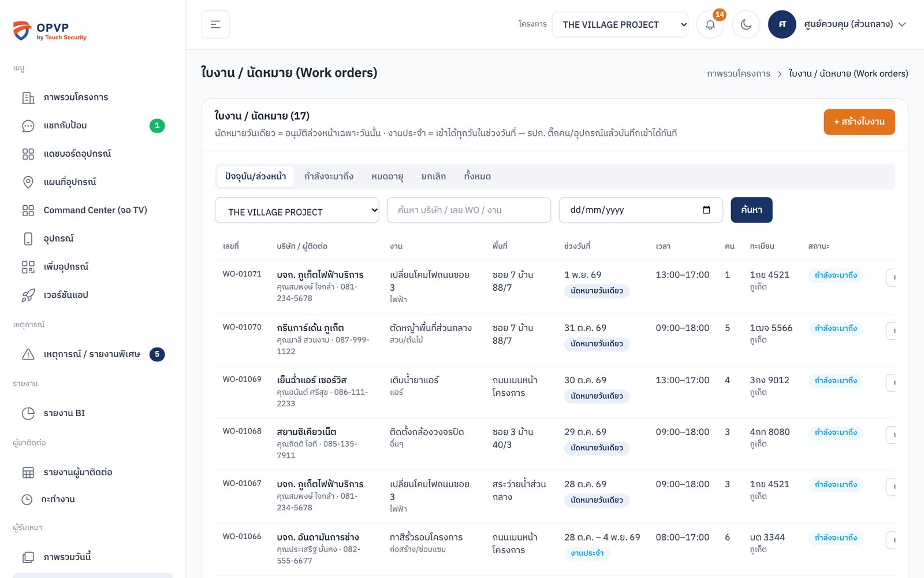Click the + สร้างใบงาน button

pyautogui.click(x=859, y=122)
